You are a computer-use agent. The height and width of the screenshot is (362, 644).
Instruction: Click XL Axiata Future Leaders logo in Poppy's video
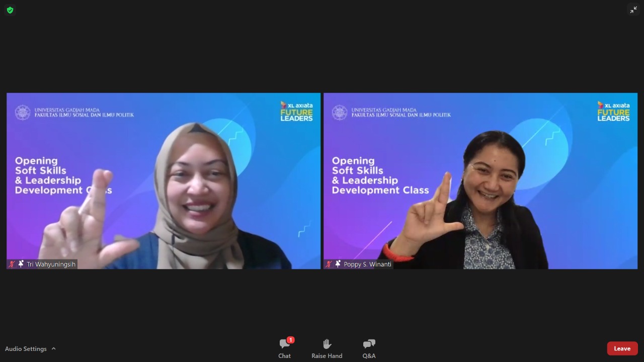tap(613, 111)
